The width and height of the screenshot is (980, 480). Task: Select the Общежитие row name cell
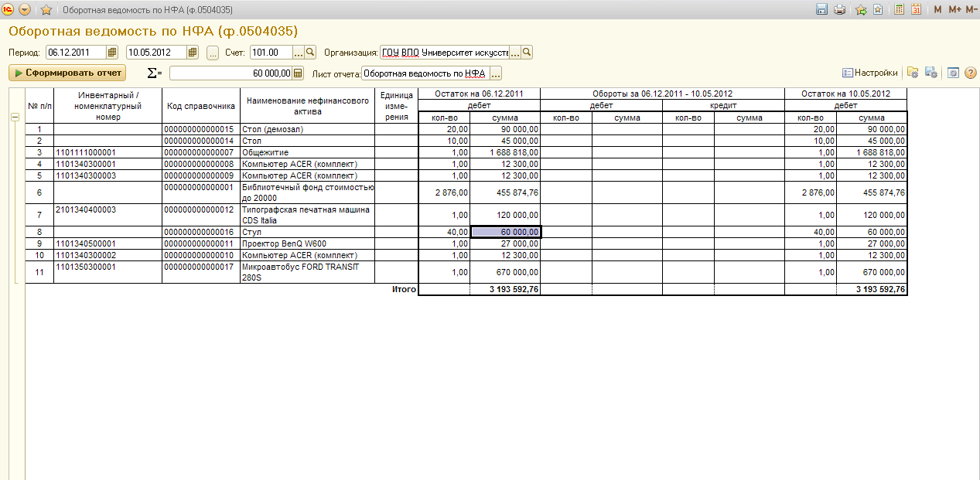pyautogui.click(x=307, y=152)
